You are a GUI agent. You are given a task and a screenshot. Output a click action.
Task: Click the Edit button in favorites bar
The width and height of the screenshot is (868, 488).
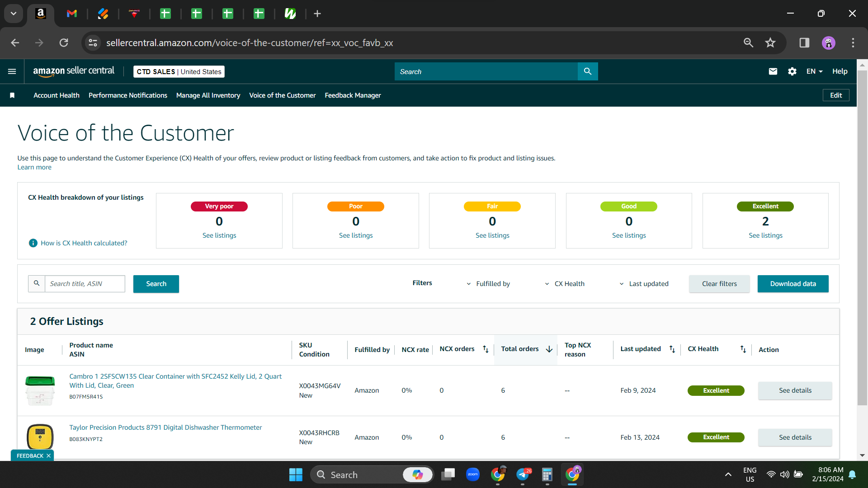point(836,95)
